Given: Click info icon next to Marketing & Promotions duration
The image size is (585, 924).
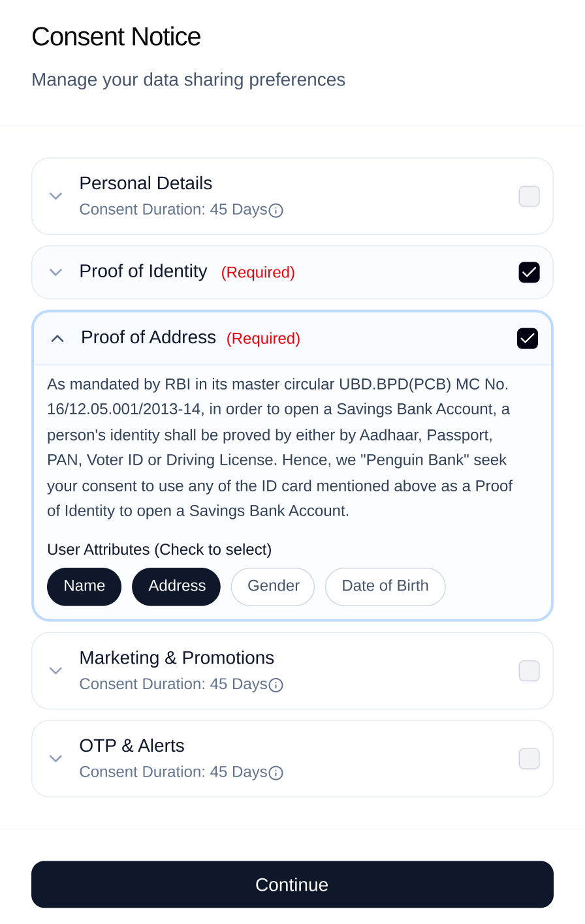Looking at the screenshot, I should tap(276, 685).
